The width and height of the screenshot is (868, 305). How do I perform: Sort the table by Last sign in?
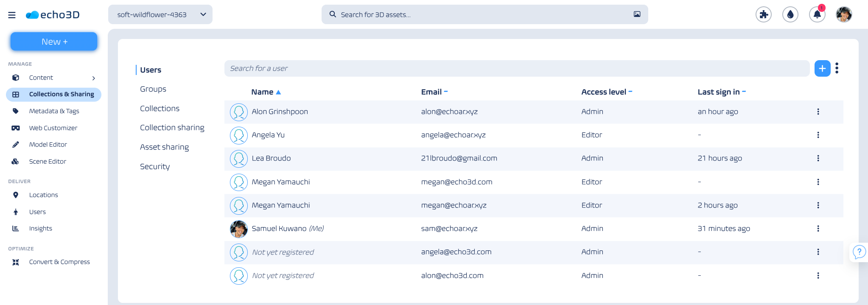point(722,92)
